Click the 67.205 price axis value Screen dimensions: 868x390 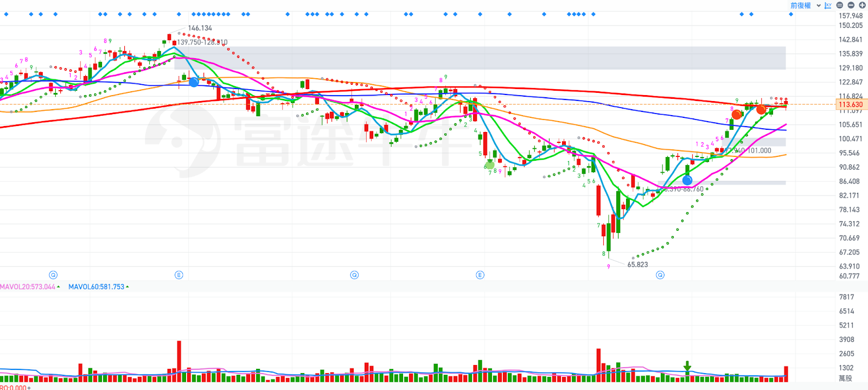click(x=850, y=252)
